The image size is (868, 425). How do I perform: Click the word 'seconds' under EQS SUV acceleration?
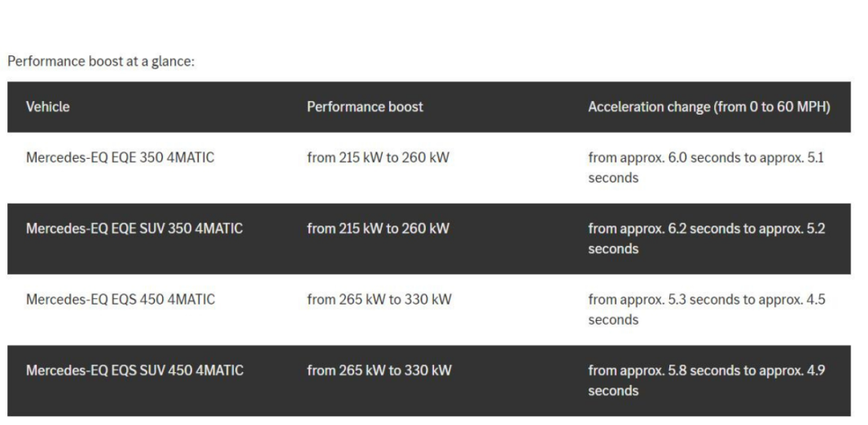pos(613,391)
